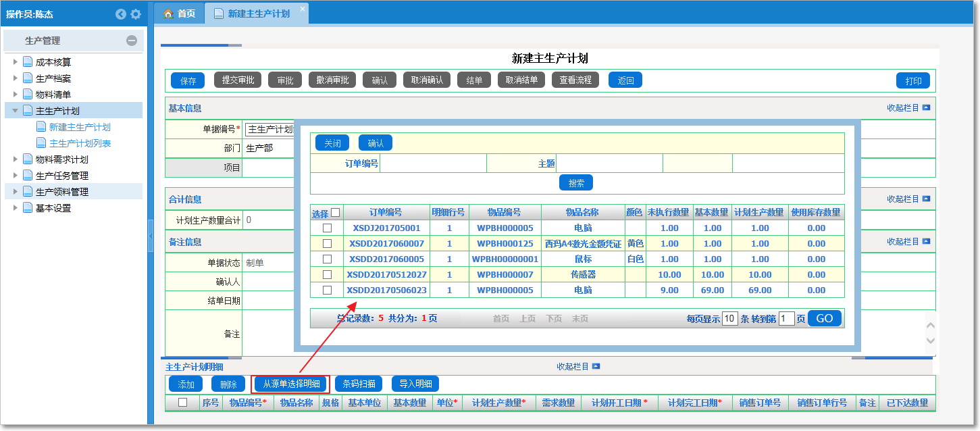Open settings via the gear icon
The height and width of the screenshot is (431, 980).
[135, 14]
